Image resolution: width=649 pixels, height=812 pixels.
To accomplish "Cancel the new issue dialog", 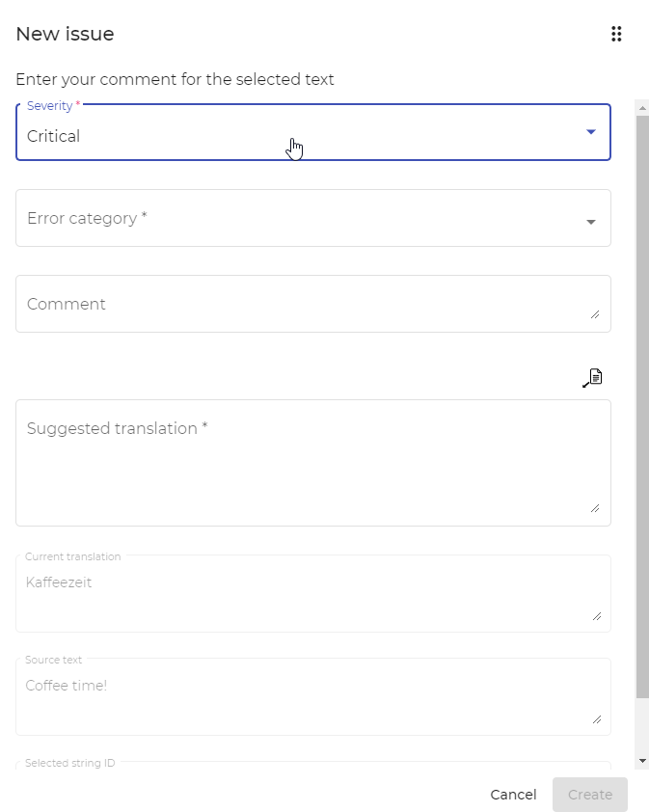I will (x=513, y=795).
